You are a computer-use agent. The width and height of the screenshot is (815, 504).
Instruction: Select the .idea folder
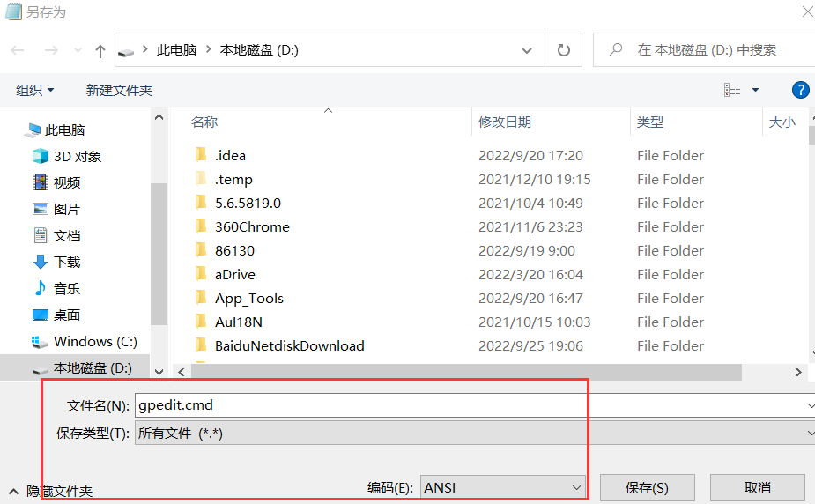[x=230, y=155]
